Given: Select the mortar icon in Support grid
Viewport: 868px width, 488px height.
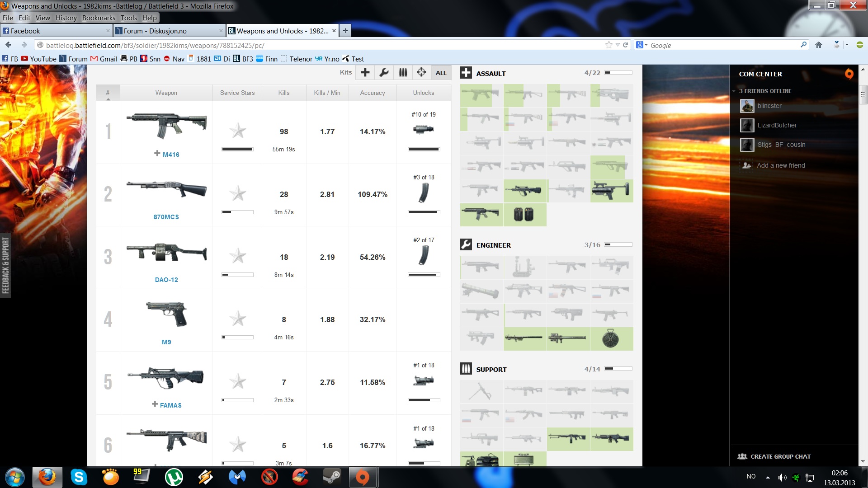Looking at the screenshot, I should [481, 391].
